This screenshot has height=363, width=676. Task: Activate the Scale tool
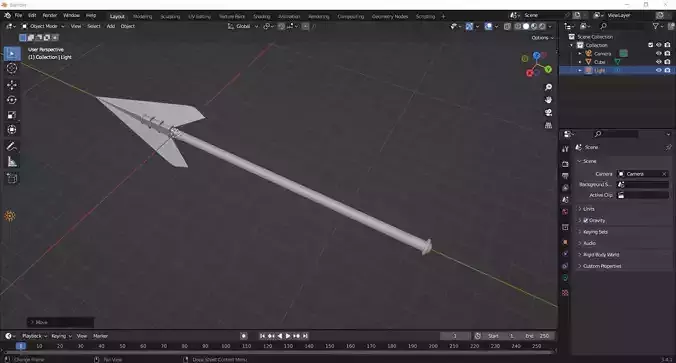(x=12, y=115)
